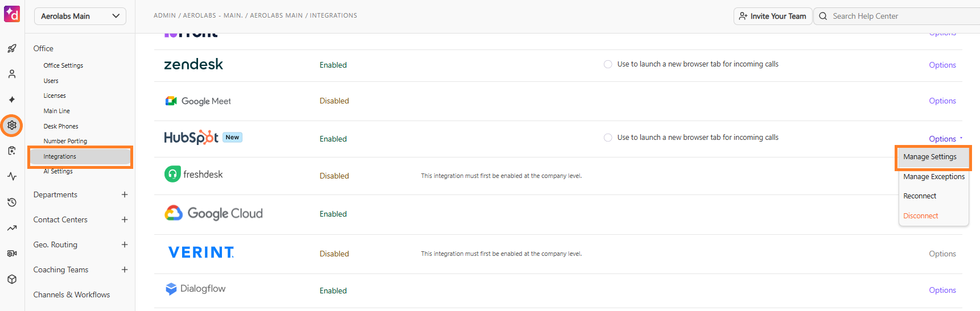Toggle the HubSpot Options dropdown

click(945, 139)
